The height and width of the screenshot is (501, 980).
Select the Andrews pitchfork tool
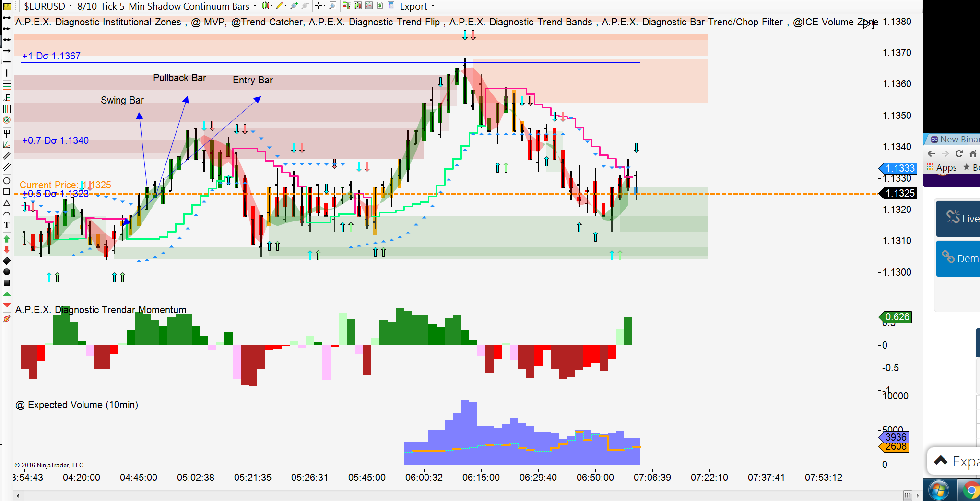pyautogui.click(x=7, y=133)
